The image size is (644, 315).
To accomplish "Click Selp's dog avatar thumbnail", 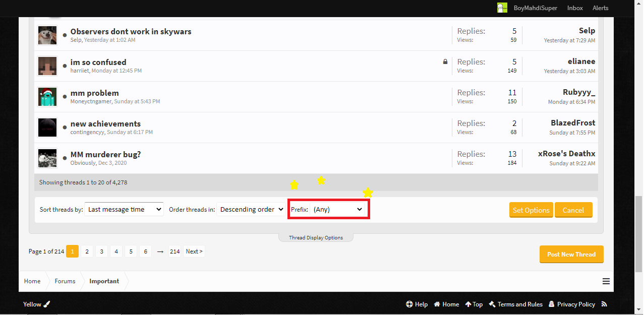I will click(47, 35).
